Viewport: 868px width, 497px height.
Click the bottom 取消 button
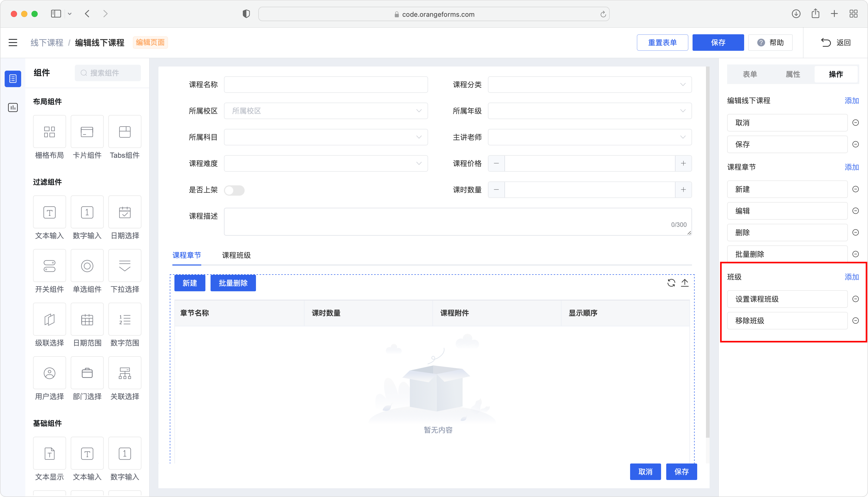[x=645, y=472]
